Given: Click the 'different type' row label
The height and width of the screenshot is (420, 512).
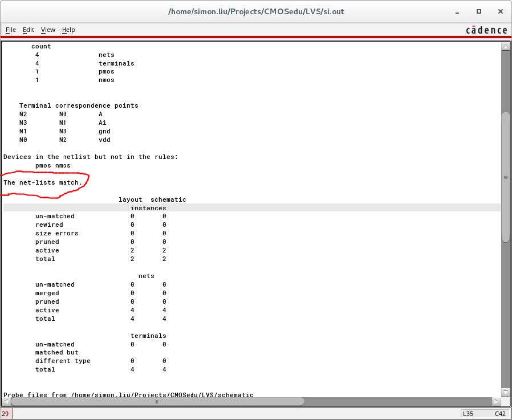Looking at the screenshot, I should 63,361.
